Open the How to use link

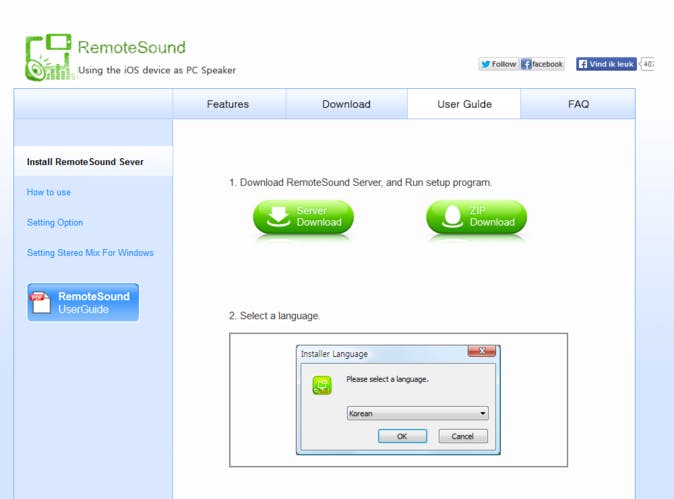[49, 192]
